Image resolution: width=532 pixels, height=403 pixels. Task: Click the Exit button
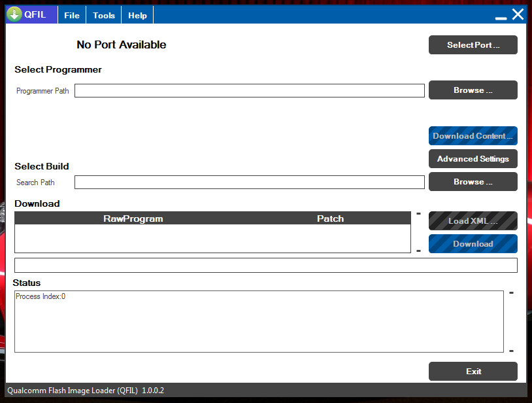click(x=473, y=371)
